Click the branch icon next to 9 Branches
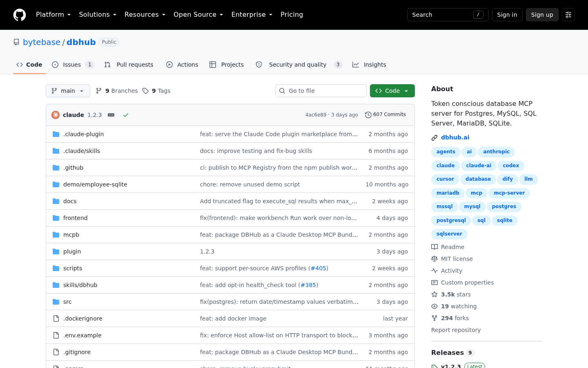 99,91
